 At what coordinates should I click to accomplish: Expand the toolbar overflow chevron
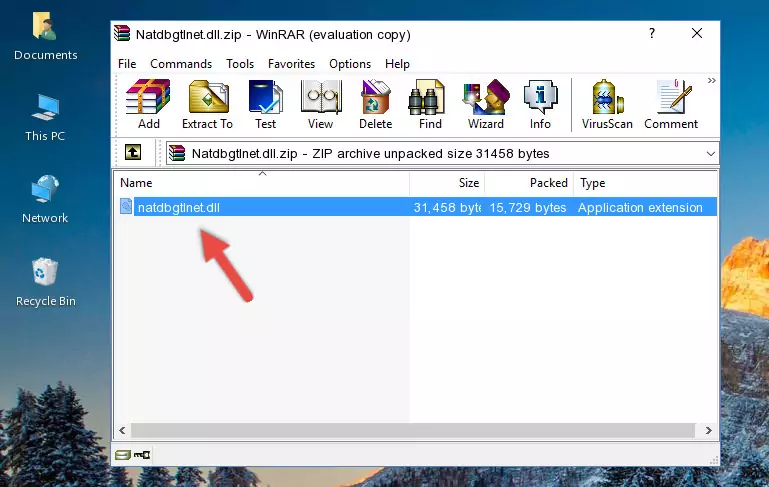pos(712,80)
